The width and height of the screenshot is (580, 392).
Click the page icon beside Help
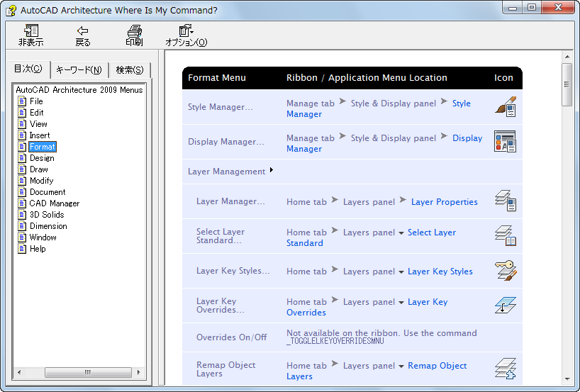tap(22, 249)
